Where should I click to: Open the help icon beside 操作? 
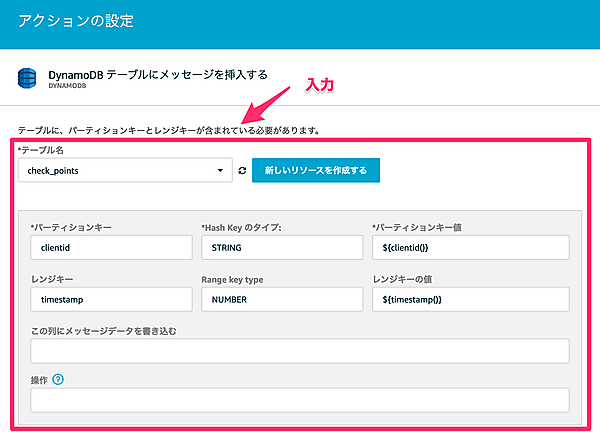point(57,379)
